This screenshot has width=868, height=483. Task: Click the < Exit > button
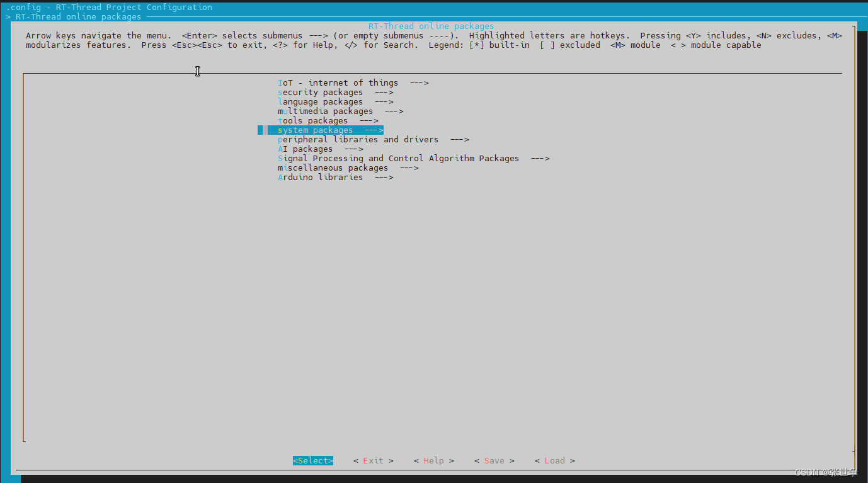point(374,460)
